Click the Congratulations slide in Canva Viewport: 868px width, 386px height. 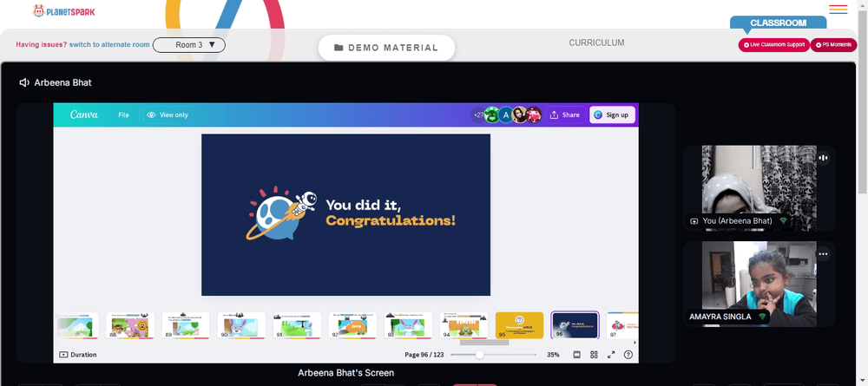[345, 214]
